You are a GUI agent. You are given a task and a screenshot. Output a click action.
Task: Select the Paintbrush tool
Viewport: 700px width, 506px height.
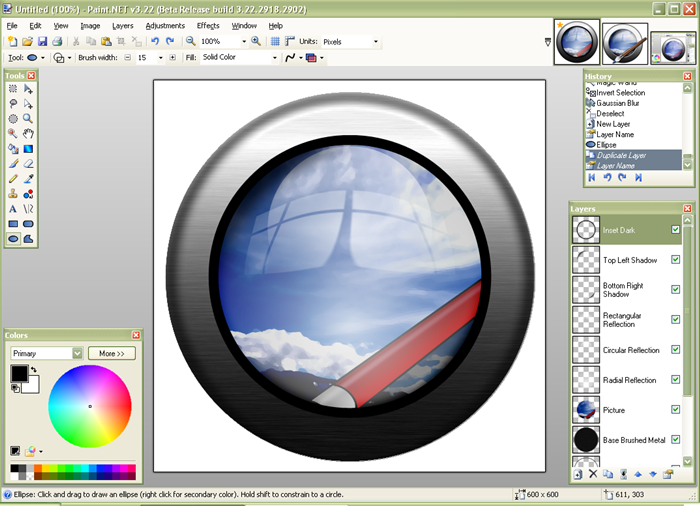(x=13, y=164)
